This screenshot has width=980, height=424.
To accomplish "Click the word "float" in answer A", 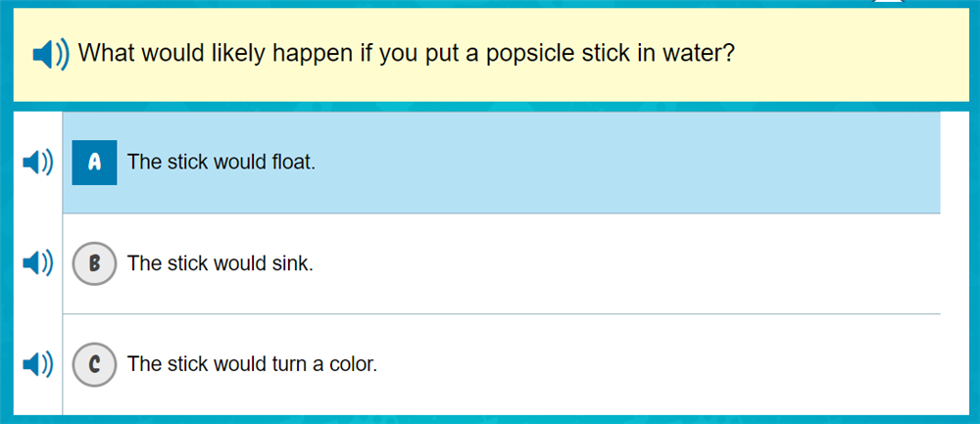I will click(293, 163).
